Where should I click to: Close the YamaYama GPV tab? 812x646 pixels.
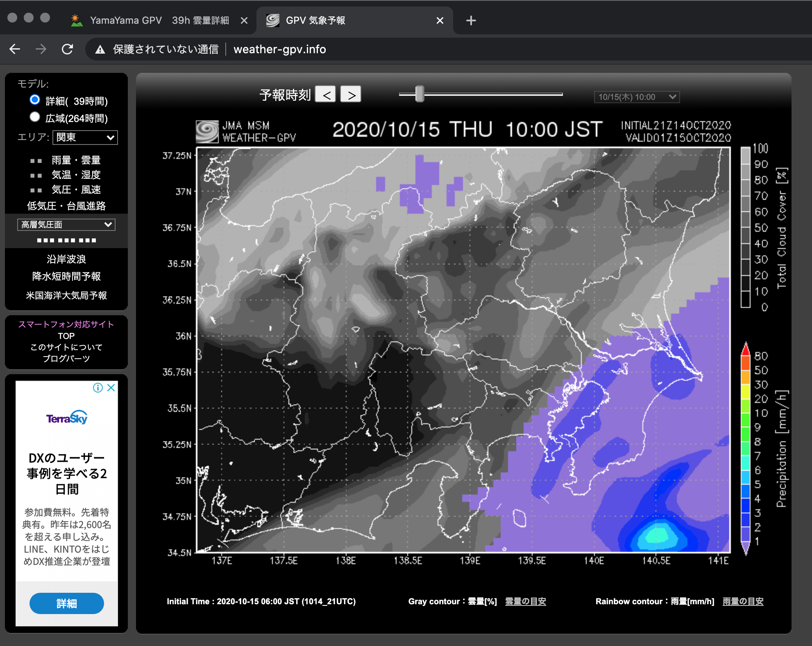click(x=244, y=20)
